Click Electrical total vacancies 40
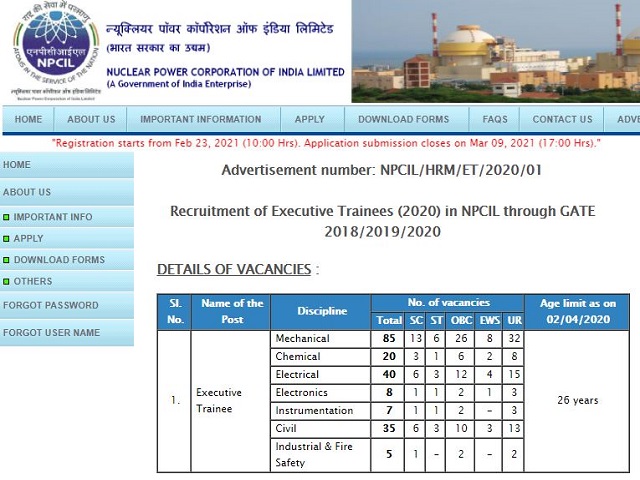640x480 pixels. [389, 374]
